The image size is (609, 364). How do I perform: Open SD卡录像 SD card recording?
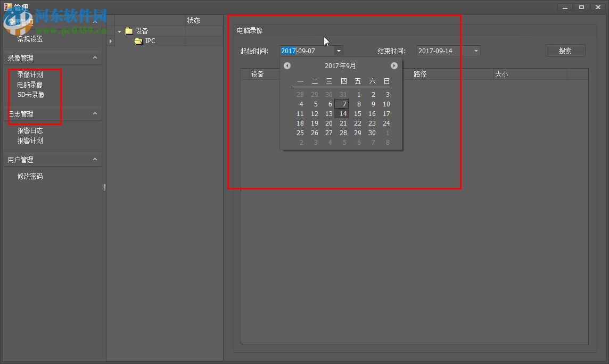[31, 94]
